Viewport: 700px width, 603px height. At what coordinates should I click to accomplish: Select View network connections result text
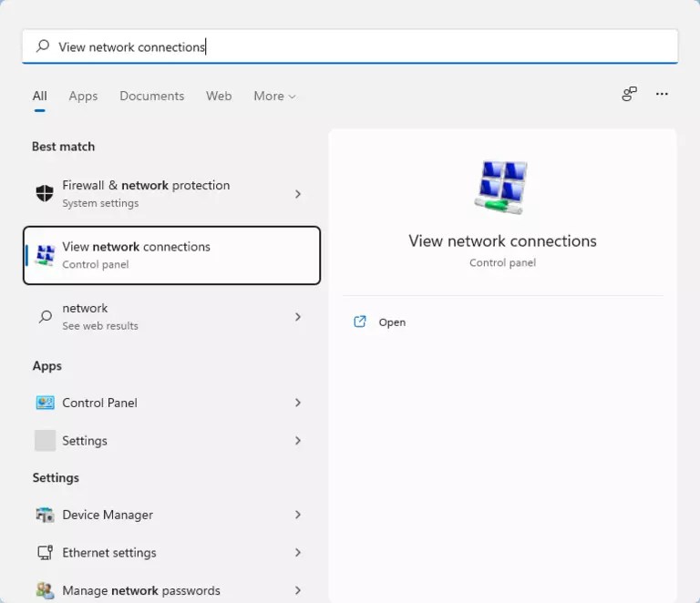click(136, 247)
